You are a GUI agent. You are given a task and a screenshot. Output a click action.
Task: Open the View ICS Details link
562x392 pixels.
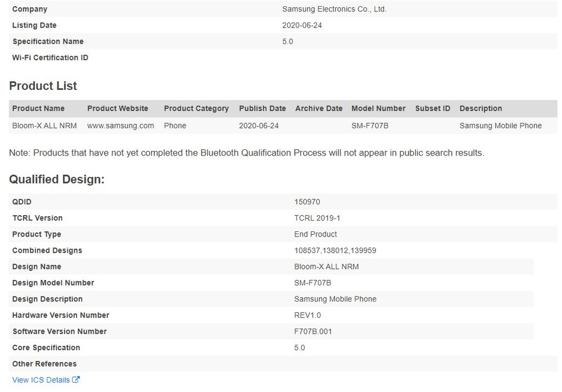pos(40,380)
